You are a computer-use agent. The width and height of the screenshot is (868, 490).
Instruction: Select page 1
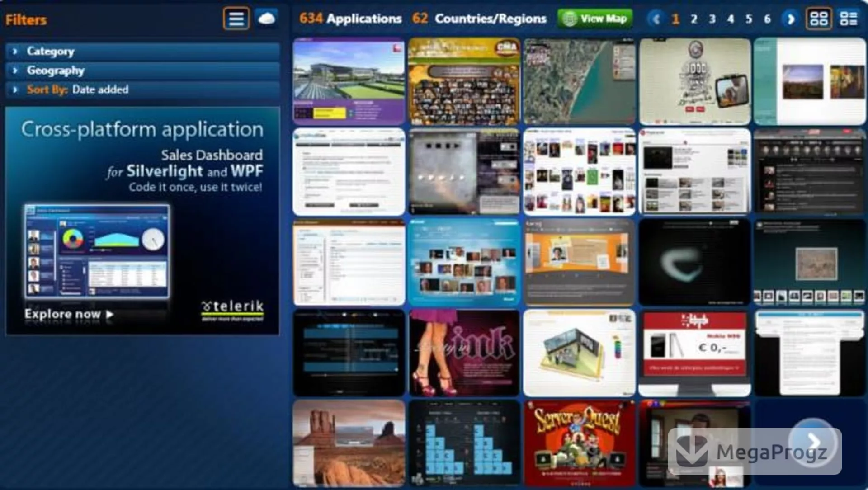click(x=675, y=19)
